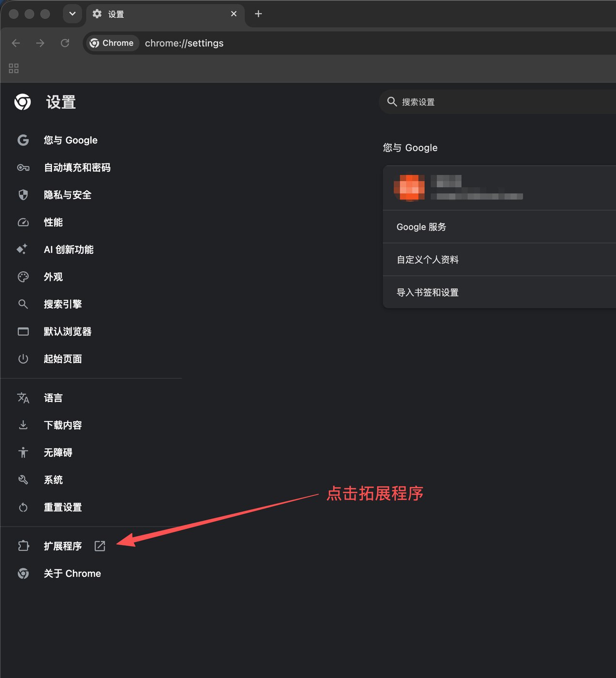
Task: Open 关于 Chrome page
Action: [72, 573]
